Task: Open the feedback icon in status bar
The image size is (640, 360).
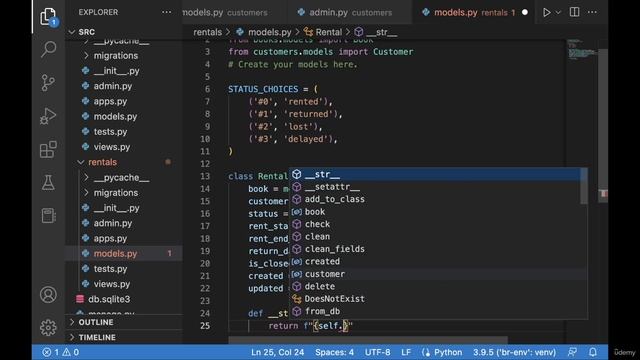Action: tap(572, 352)
